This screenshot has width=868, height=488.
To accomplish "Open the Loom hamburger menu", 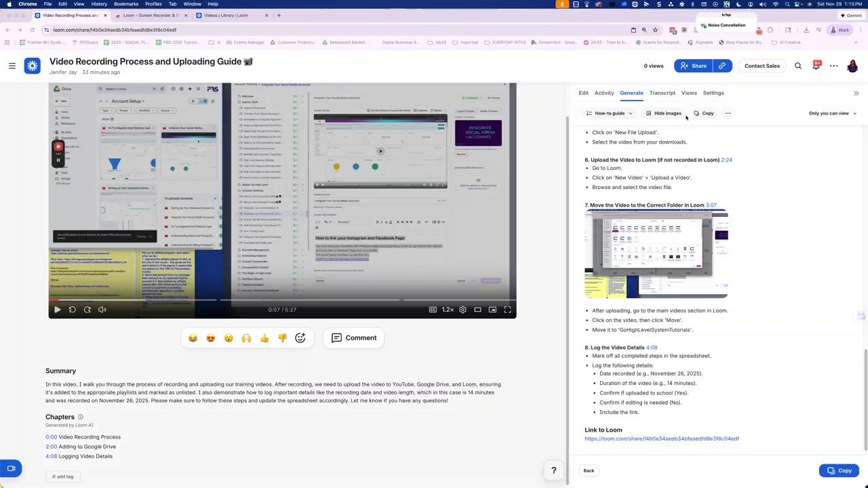I will pos(12,66).
